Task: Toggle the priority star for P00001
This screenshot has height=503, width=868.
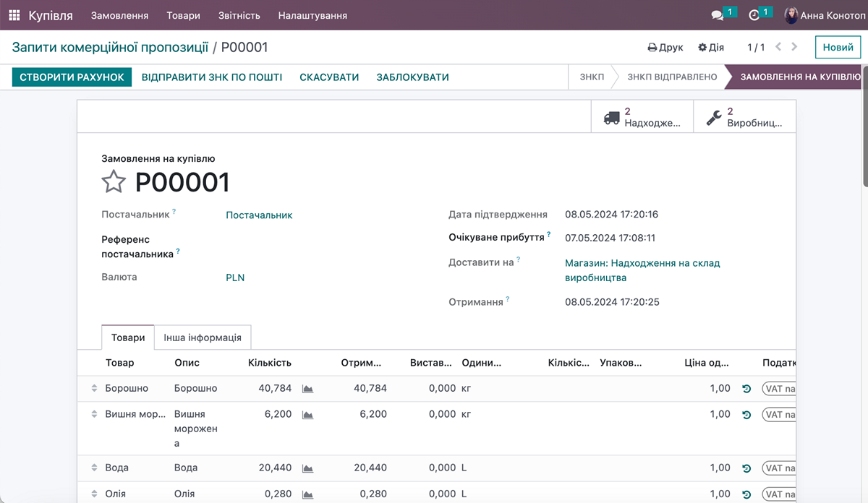Action: tap(114, 182)
